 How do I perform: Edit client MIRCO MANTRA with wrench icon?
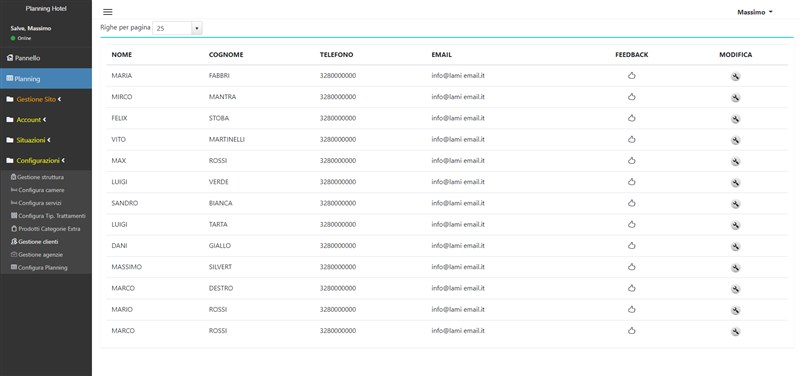click(x=735, y=98)
